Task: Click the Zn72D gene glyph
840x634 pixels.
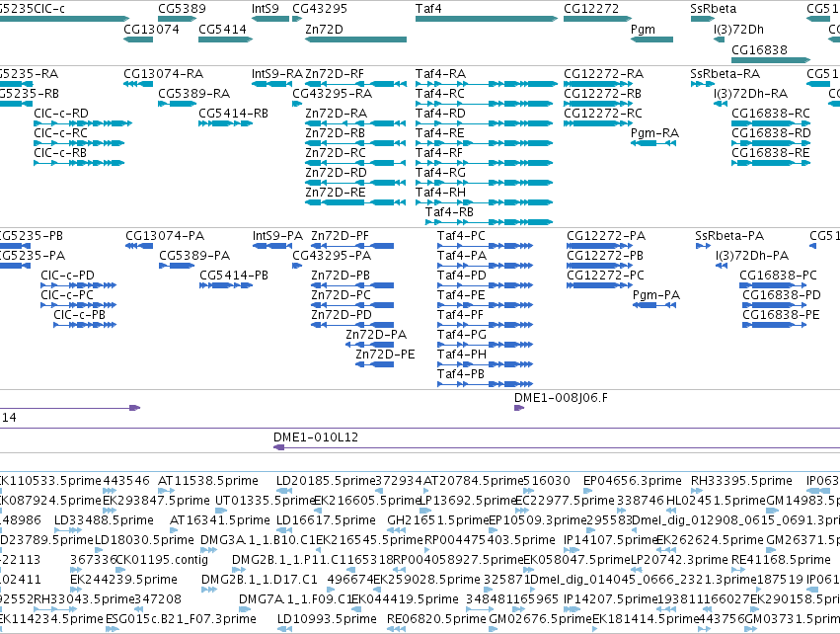Action: pos(355,40)
